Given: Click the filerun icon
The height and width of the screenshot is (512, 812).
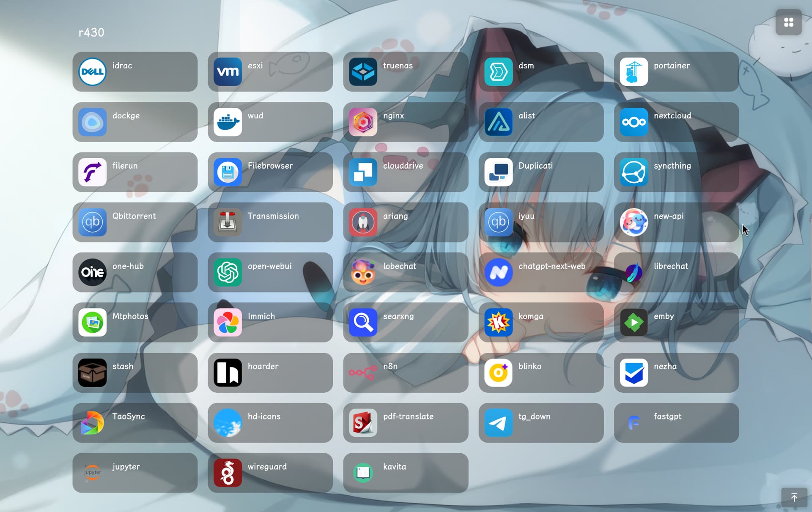Looking at the screenshot, I should pyautogui.click(x=92, y=172).
